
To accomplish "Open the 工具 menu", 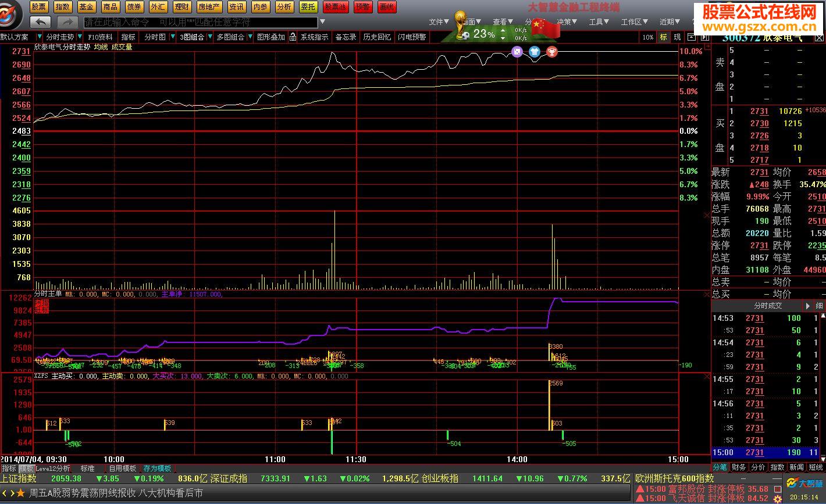I will click(x=599, y=22).
